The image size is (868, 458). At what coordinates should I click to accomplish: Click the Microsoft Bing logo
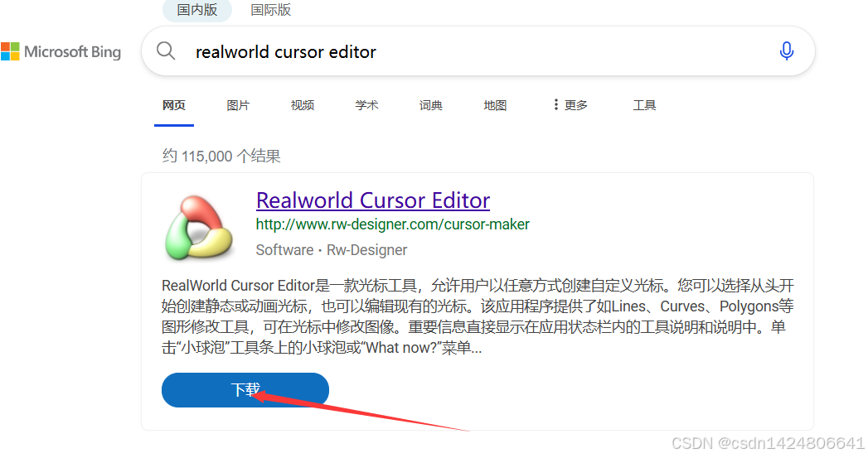point(61,52)
